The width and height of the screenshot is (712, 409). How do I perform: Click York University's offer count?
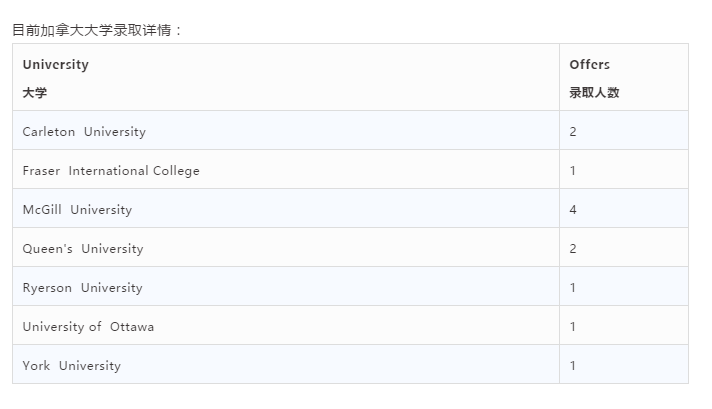[x=573, y=366]
